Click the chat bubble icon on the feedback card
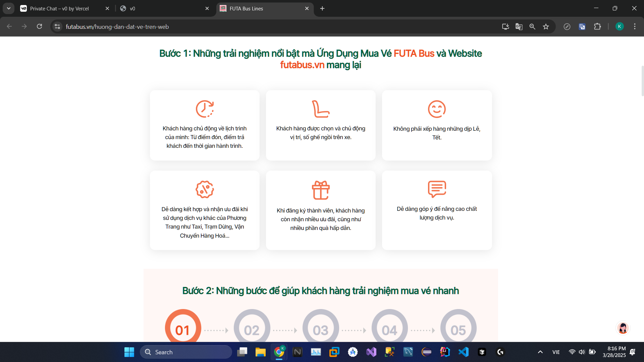This screenshot has height=362, width=644. coord(437,189)
